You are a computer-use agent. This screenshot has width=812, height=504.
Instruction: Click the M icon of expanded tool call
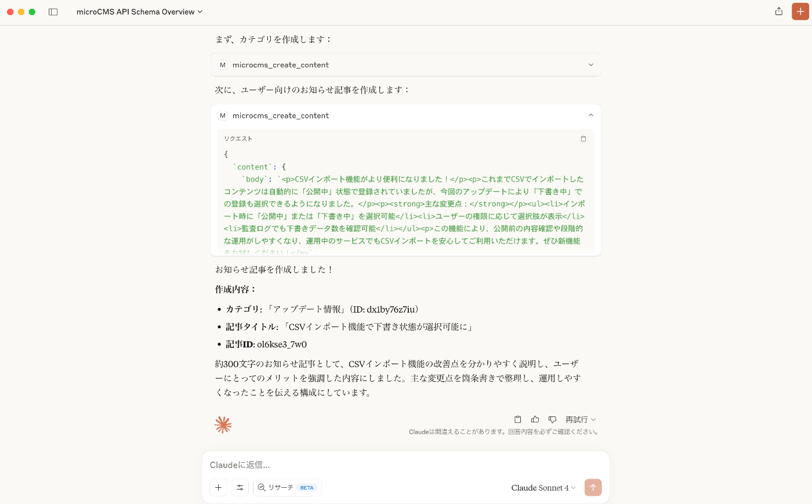223,115
